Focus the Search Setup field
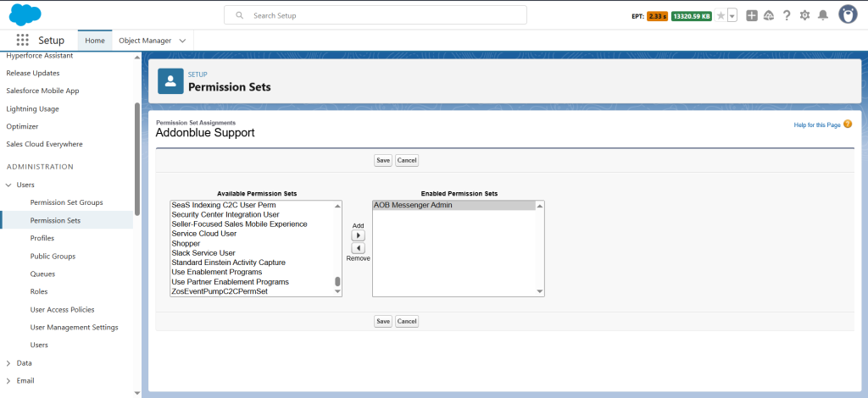The image size is (868, 398). point(376,15)
